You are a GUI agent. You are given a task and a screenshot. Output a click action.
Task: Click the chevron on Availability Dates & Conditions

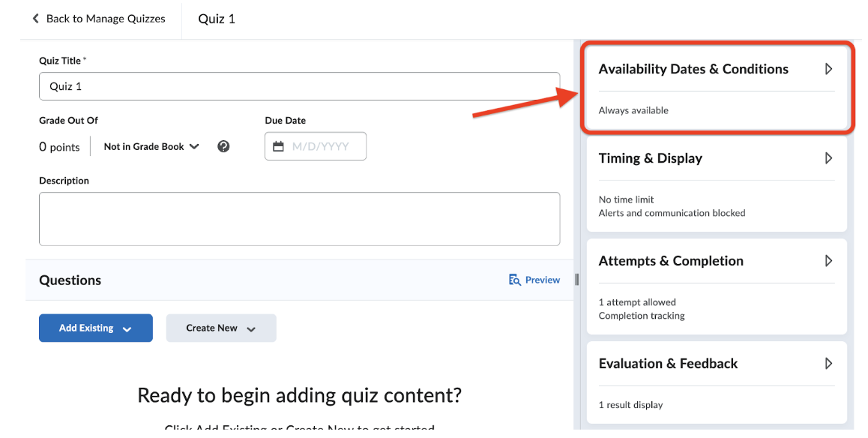click(x=828, y=68)
